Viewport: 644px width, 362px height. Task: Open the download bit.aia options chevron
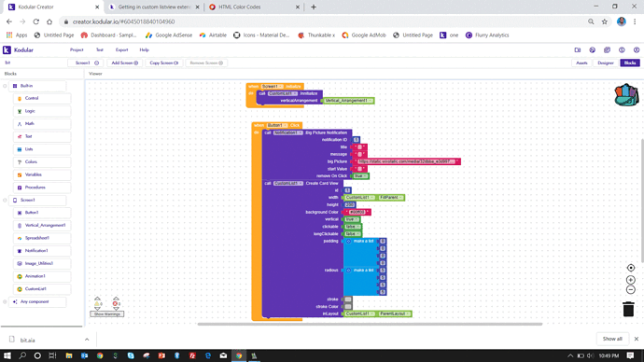[x=87, y=340]
